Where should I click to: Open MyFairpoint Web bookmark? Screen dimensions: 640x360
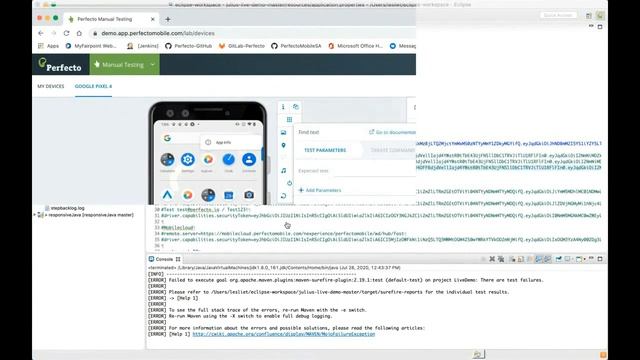click(91, 46)
